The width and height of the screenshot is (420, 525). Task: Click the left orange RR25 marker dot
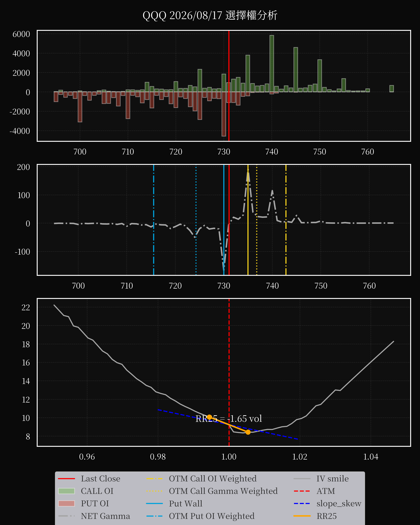click(209, 417)
